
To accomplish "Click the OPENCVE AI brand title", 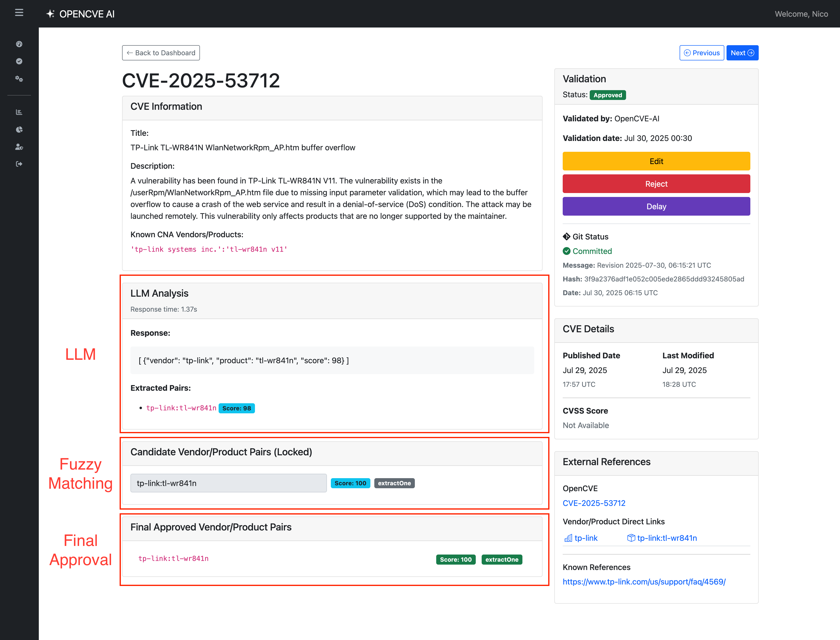I will [87, 14].
